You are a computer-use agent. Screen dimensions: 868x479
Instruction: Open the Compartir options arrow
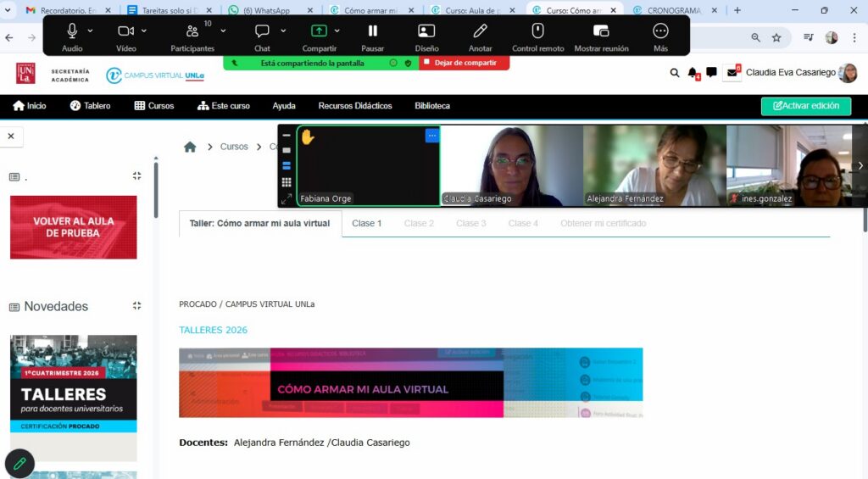pyautogui.click(x=337, y=31)
